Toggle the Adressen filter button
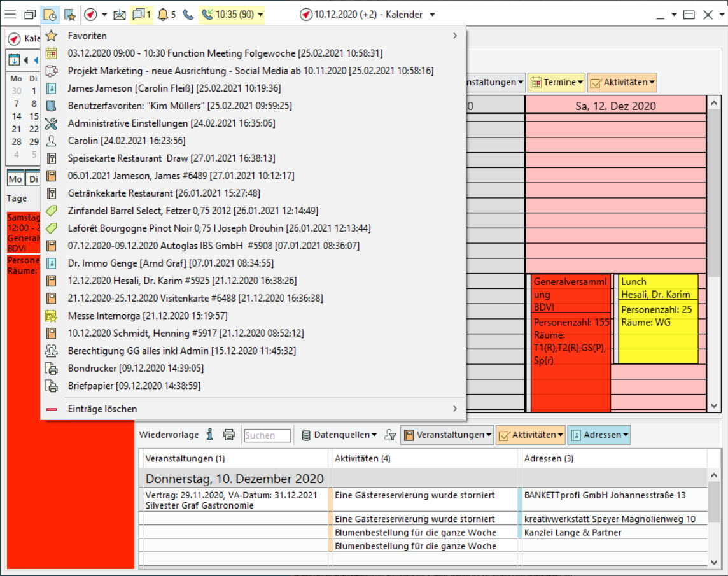 pyautogui.click(x=599, y=435)
